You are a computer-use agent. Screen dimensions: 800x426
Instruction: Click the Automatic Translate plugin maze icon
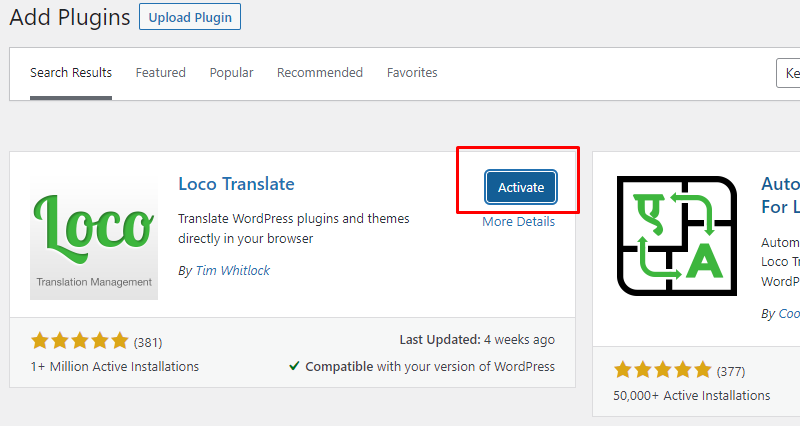[x=677, y=236]
